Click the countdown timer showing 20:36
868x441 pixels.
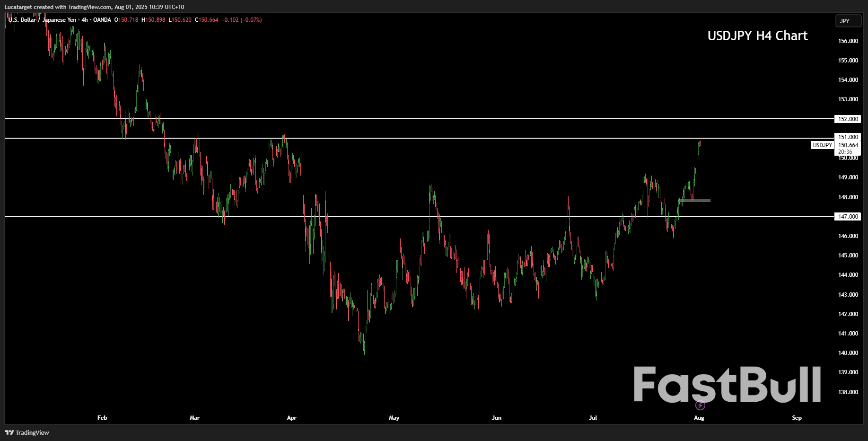click(844, 152)
